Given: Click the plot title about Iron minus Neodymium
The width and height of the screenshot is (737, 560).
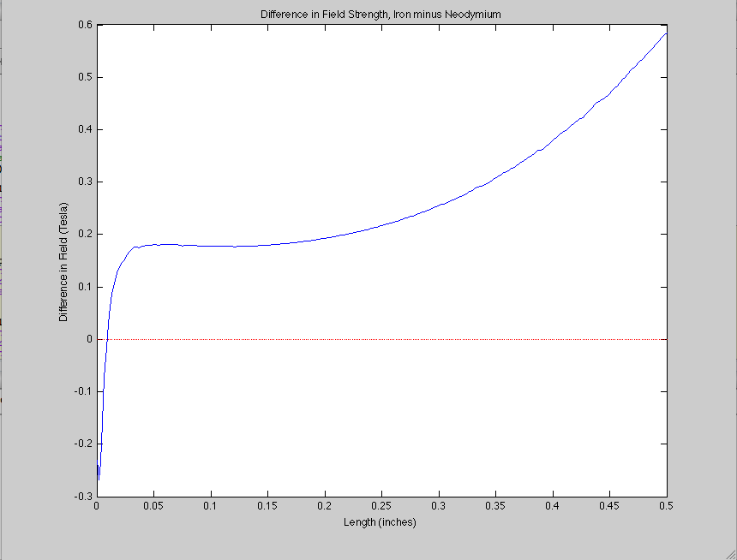Looking at the screenshot, I should pos(380,15).
